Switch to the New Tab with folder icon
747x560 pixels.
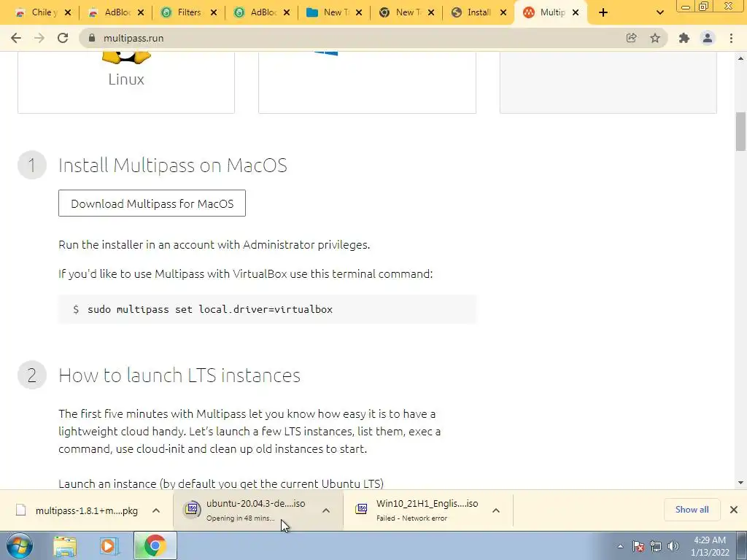(329, 12)
